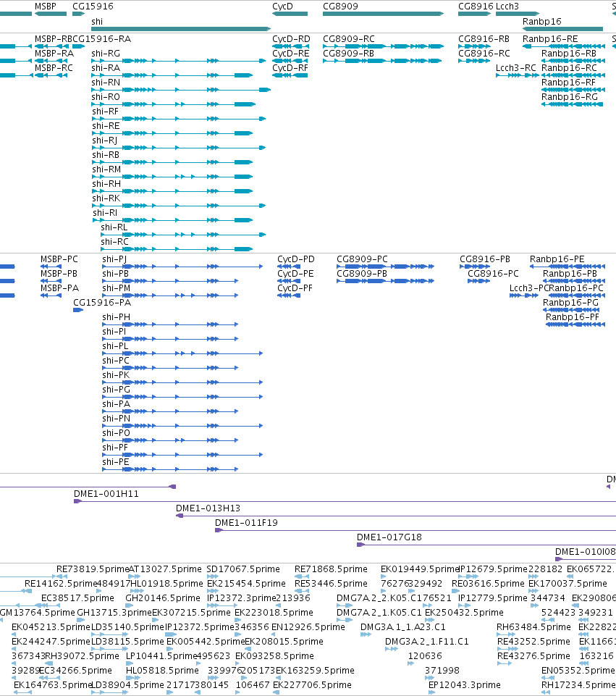
Task: Click the CG8916 gene label
Action: coord(476,7)
